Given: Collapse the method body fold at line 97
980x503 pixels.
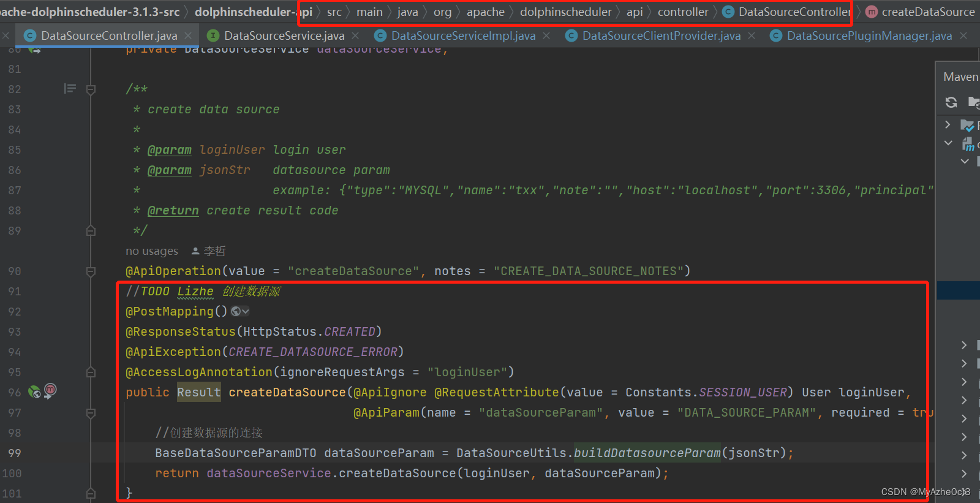Looking at the screenshot, I should 91,413.
